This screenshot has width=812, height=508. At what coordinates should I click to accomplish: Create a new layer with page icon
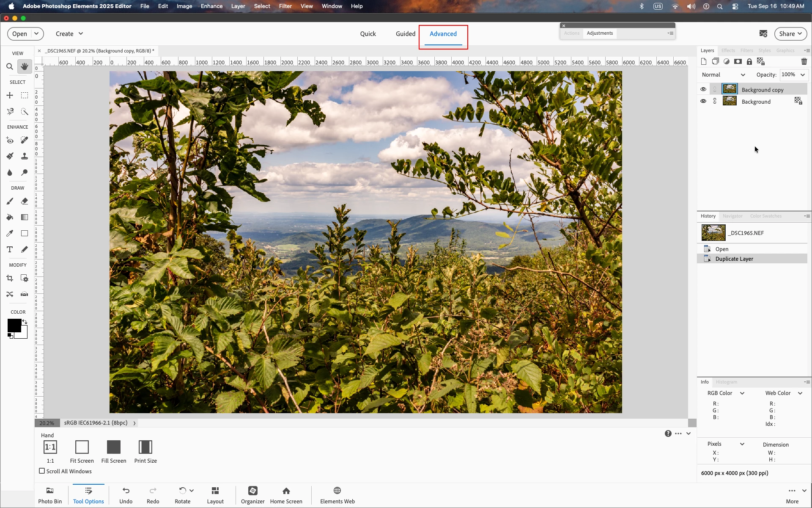click(x=704, y=61)
